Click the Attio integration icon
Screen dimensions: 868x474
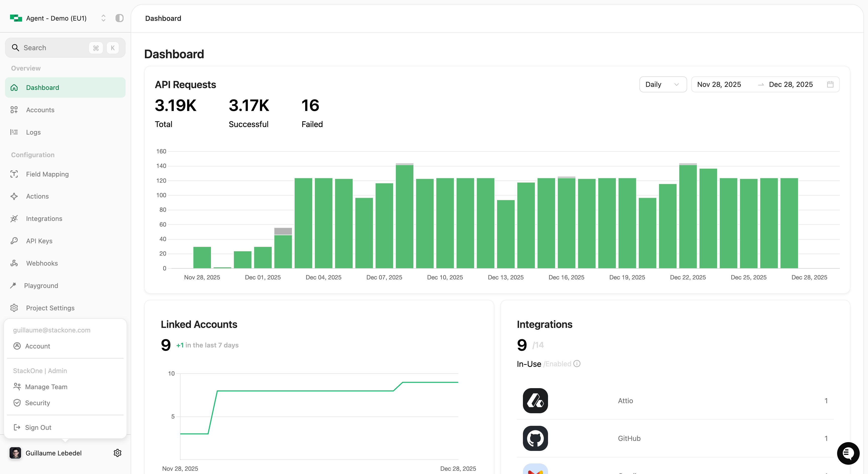pos(535,401)
